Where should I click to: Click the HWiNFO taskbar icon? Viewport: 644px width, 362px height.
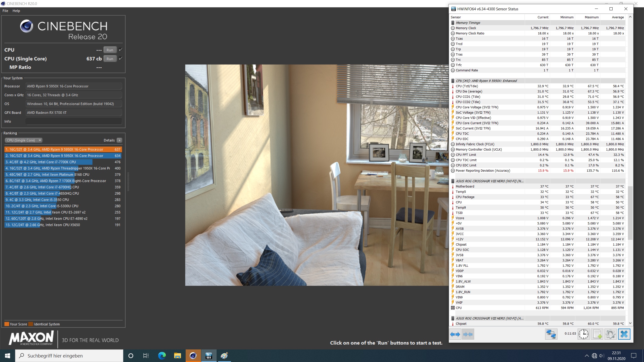(x=209, y=356)
